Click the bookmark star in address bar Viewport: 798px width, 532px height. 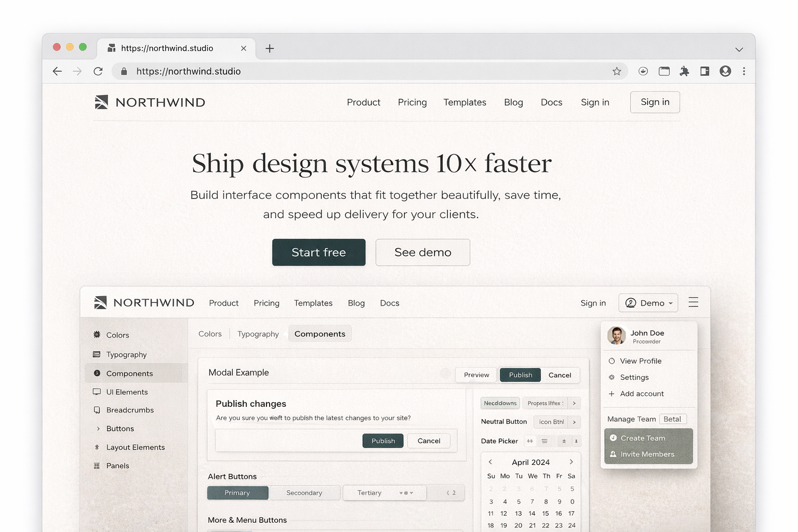(x=617, y=71)
